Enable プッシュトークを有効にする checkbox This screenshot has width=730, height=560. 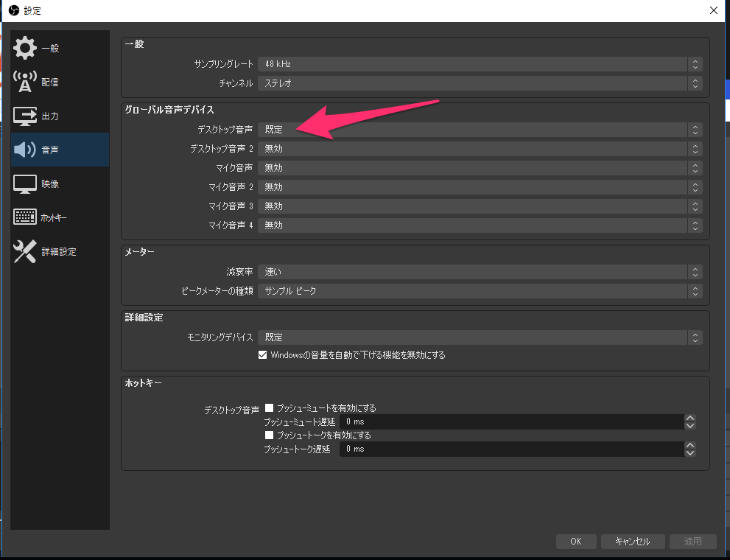coord(269,435)
